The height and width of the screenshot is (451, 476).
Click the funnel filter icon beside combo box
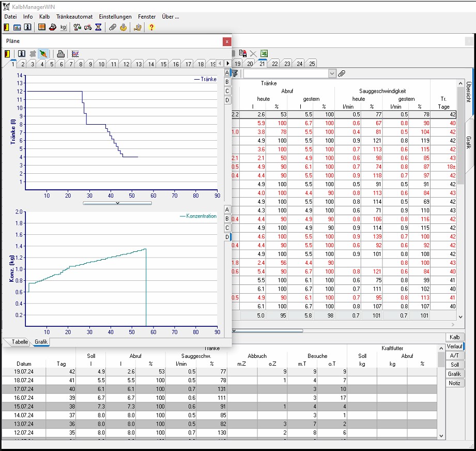235,74
